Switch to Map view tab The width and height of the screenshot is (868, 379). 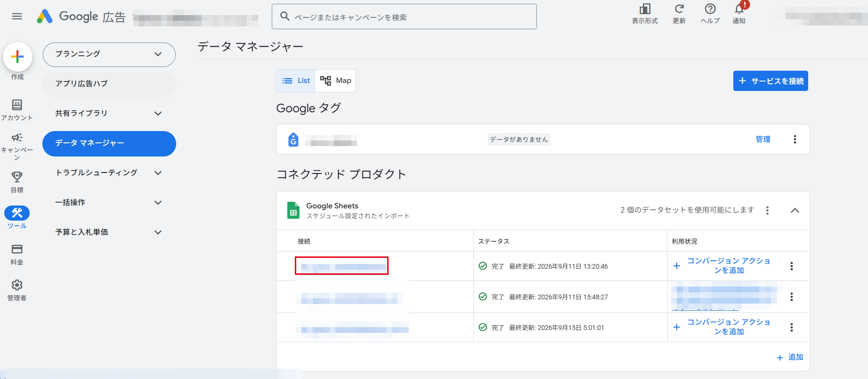point(335,81)
